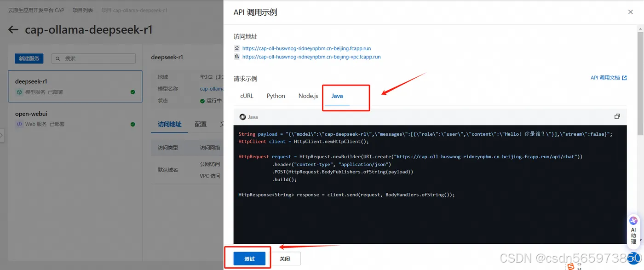The height and width of the screenshot is (270, 644).
Task: Click the blue 测试 button
Action: [250, 259]
